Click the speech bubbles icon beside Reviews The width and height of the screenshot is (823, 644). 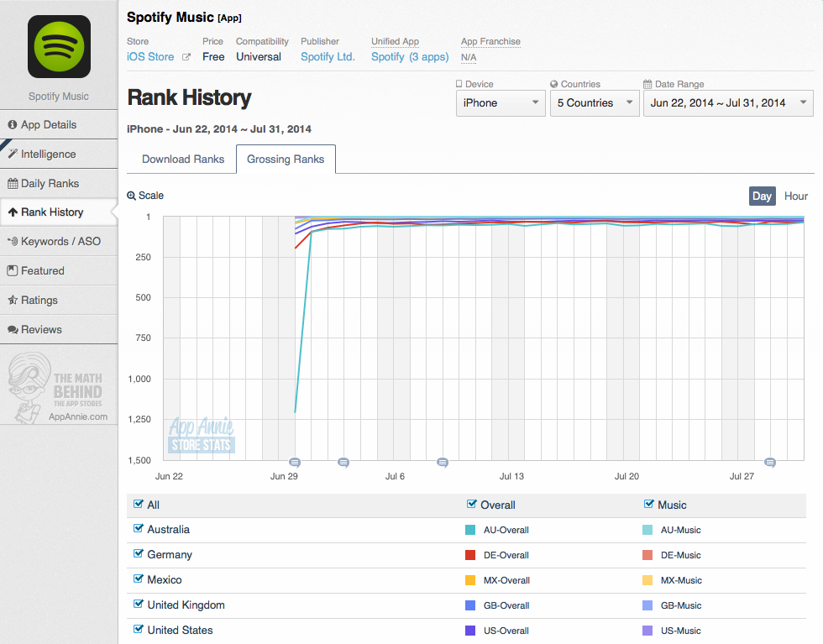pos(13,330)
